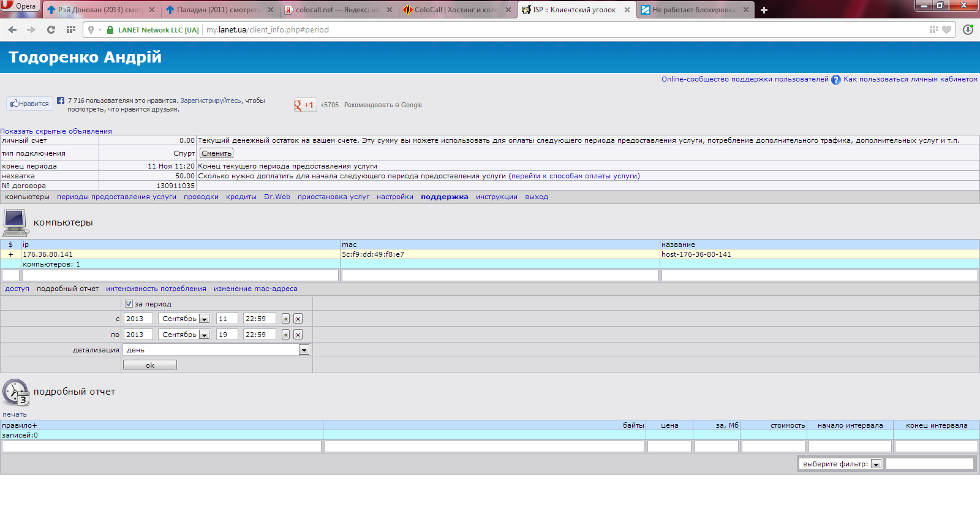980x527 pixels.
Task: Open the настройки menu item
Action: tap(395, 197)
